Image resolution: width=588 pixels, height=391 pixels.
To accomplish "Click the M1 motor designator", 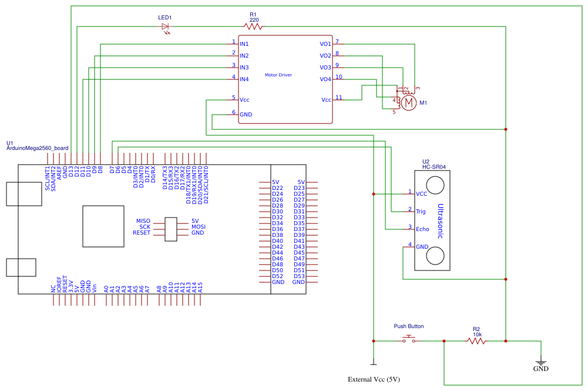I will pyautogui.click(x=423, y=103).
